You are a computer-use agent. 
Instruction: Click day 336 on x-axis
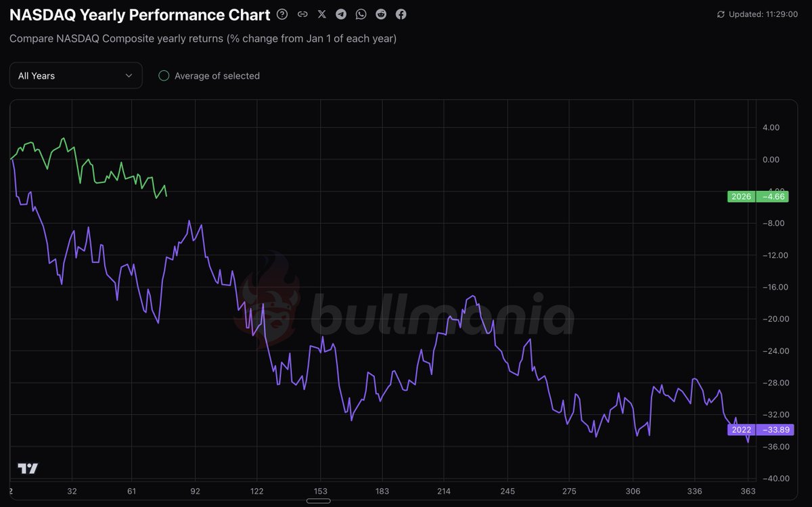click(695, 491)
